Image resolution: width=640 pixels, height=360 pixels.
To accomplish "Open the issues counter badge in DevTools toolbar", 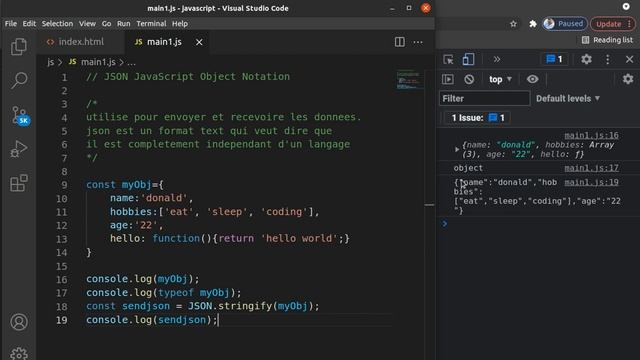I will pos(554,59).
